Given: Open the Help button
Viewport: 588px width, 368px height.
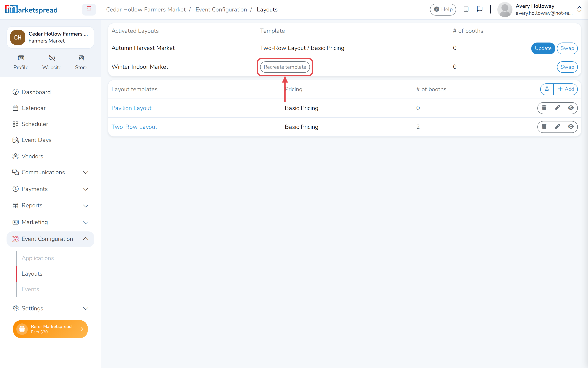Looking at the screenshot, I should point(443,9).
